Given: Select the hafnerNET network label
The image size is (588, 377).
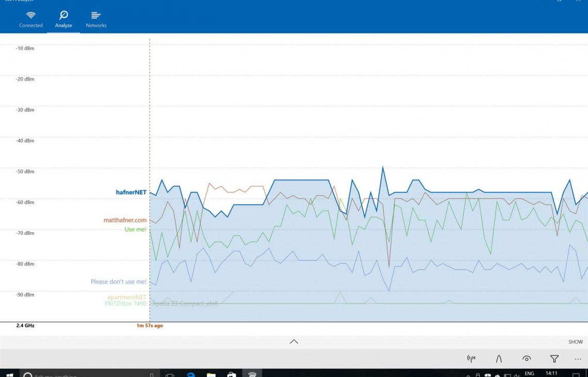Looking at the screenshot, I should (x=131, y=193).
